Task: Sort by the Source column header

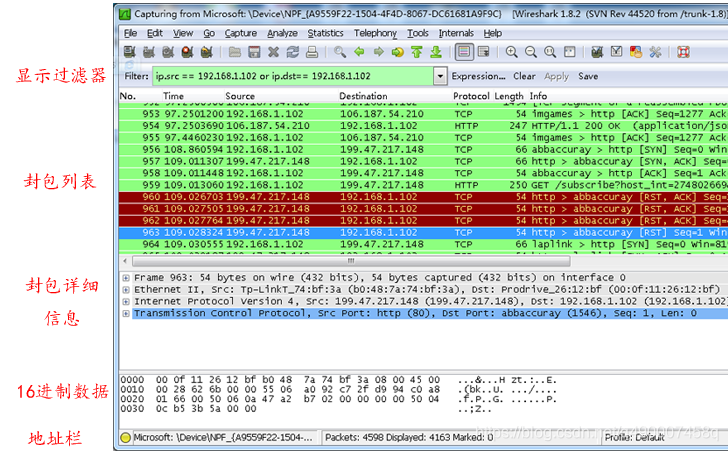Action: [240, 96]
